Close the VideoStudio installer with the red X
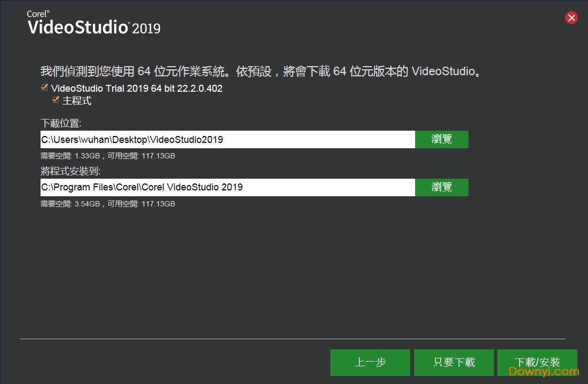This screenshot has height=384, width=588. (x=571, y=18)
